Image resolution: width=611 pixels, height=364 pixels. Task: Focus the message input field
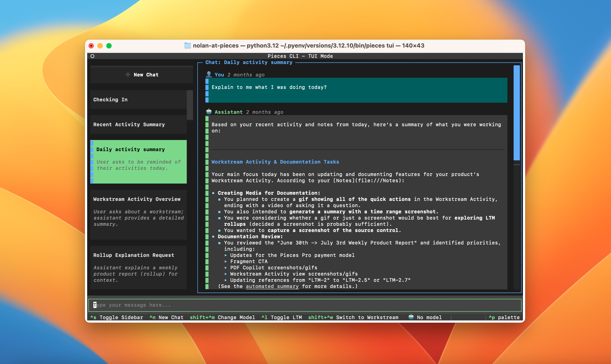pos(305,305)
